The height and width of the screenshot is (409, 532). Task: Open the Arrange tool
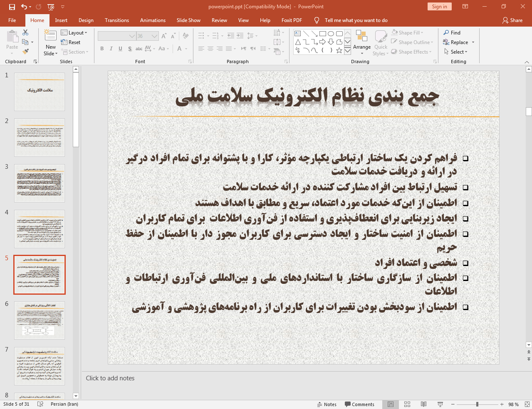(x=361, y=42)
